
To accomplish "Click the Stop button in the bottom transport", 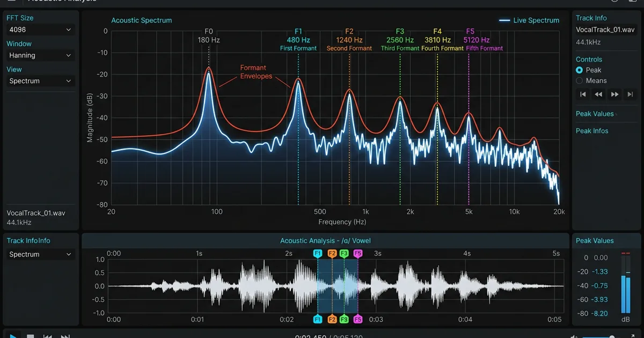I will click(x=31, y=336).
